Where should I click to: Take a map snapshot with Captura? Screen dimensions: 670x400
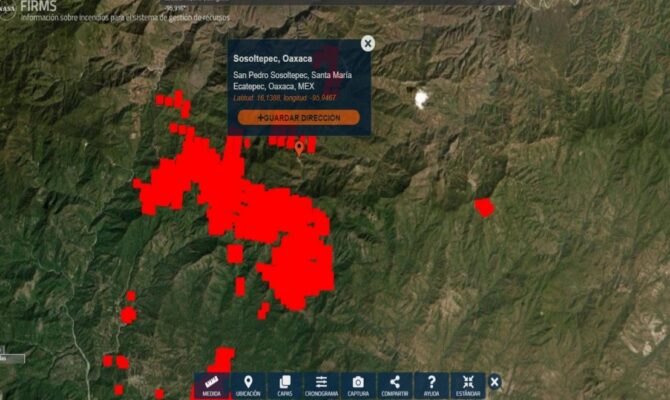358,386
